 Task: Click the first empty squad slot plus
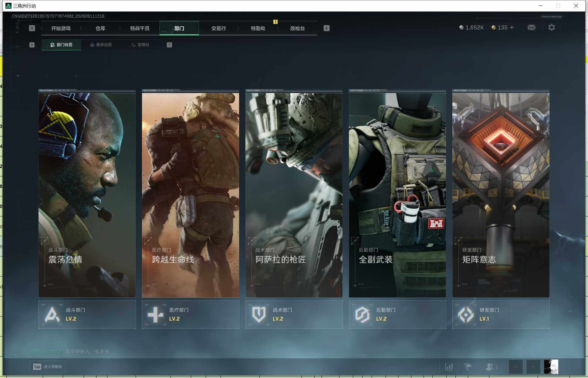515,367
